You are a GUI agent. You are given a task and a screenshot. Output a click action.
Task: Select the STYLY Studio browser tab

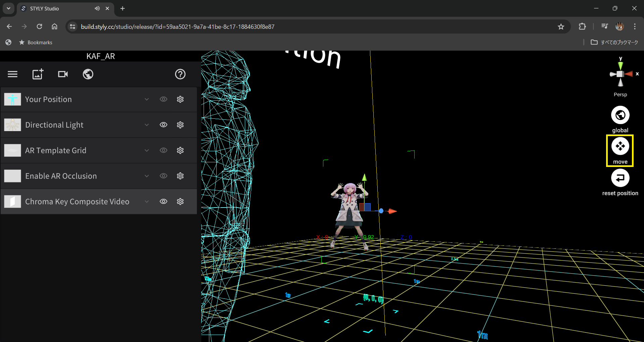[x=65, y=8]
